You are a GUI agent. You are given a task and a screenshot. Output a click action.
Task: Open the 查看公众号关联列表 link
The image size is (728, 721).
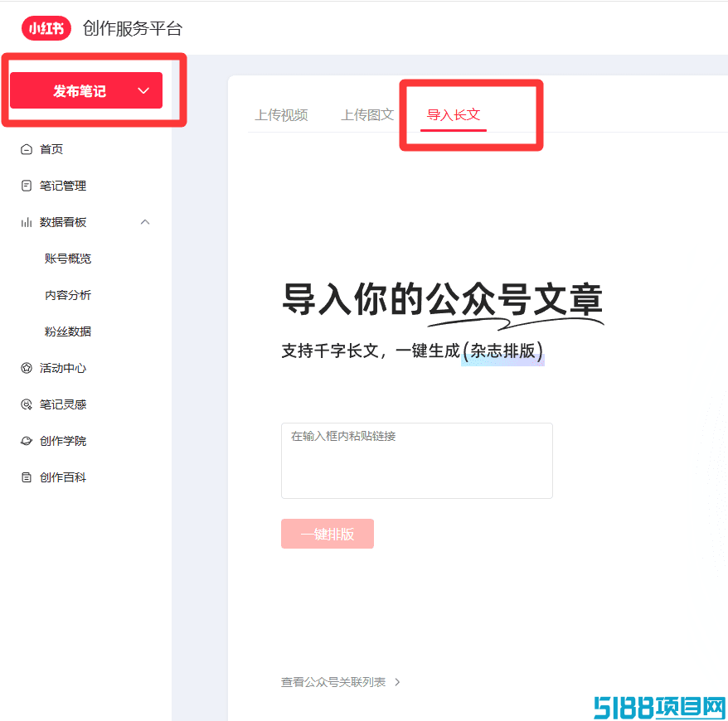(x=333, y=682)
